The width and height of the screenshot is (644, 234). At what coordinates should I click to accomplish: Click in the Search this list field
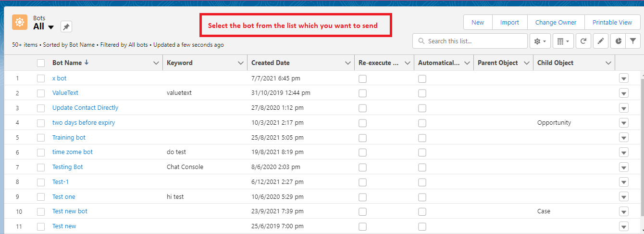click(470, 41)
